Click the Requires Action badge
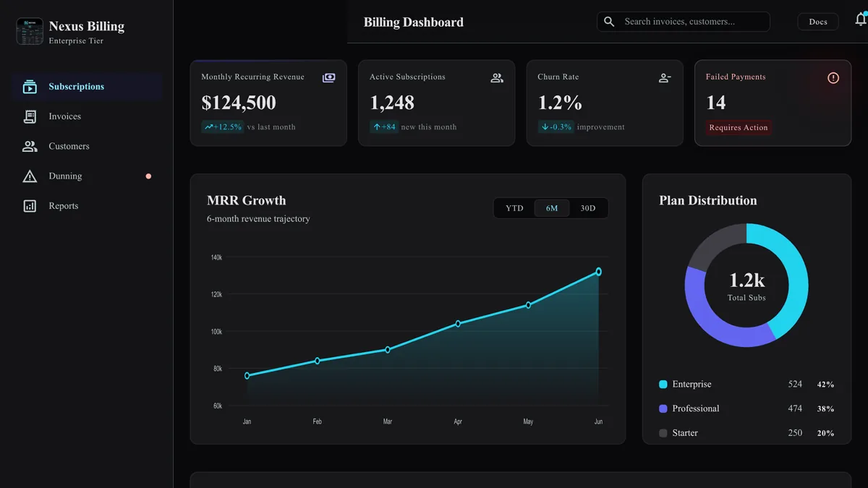 pos(739,128)
